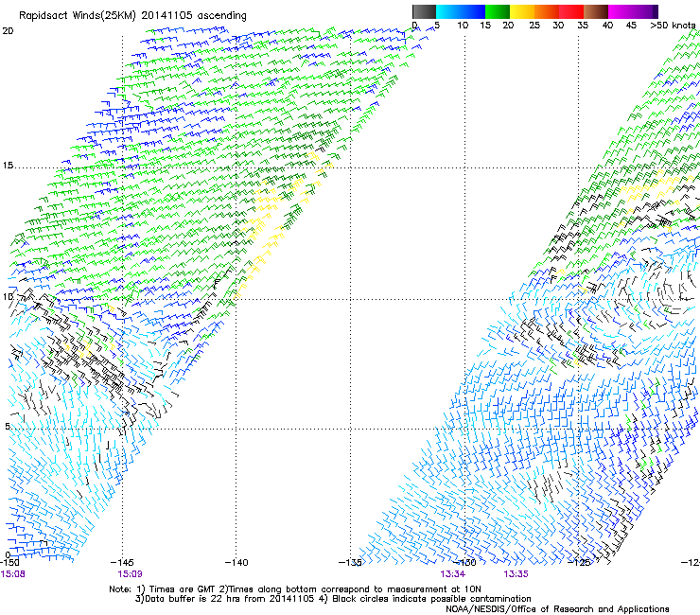
Task: Select the cyan-blue 5-15 knots color swatch
Action: [461, 11]
